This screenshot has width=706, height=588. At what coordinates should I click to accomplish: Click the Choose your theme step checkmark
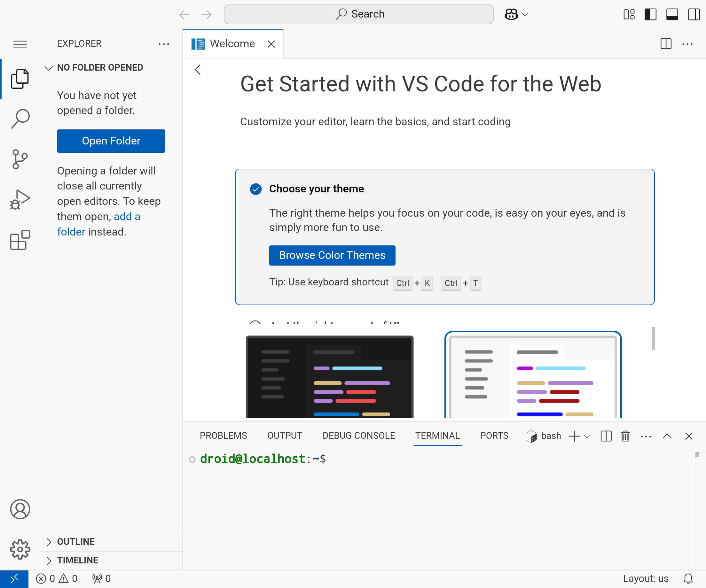[255, 189]
